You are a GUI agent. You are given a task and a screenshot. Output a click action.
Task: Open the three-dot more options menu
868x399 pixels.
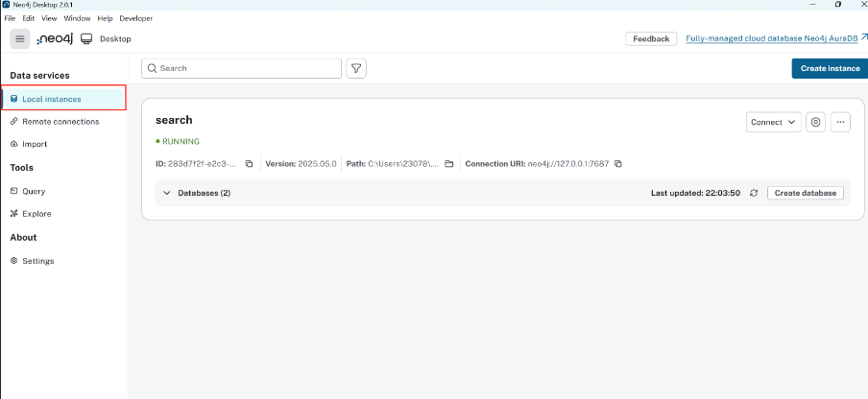[x=840, y=122]
